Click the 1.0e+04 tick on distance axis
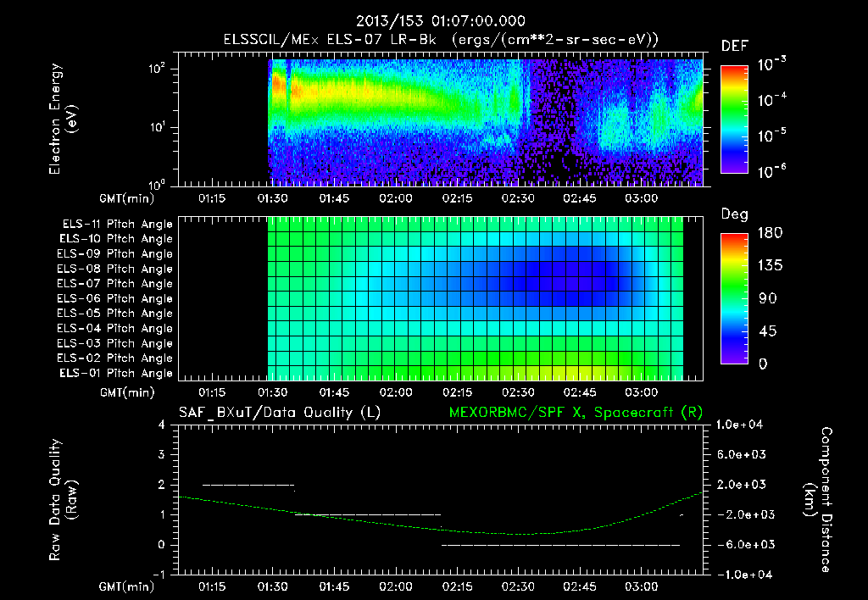The image size is (868, 600). 740,425
